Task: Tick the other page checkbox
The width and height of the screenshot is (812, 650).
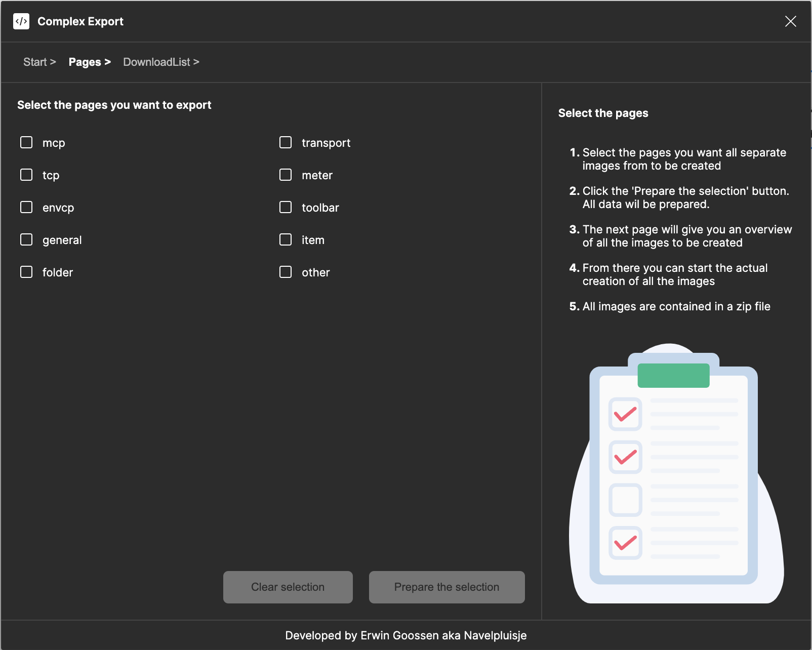Action: [286, 272]
